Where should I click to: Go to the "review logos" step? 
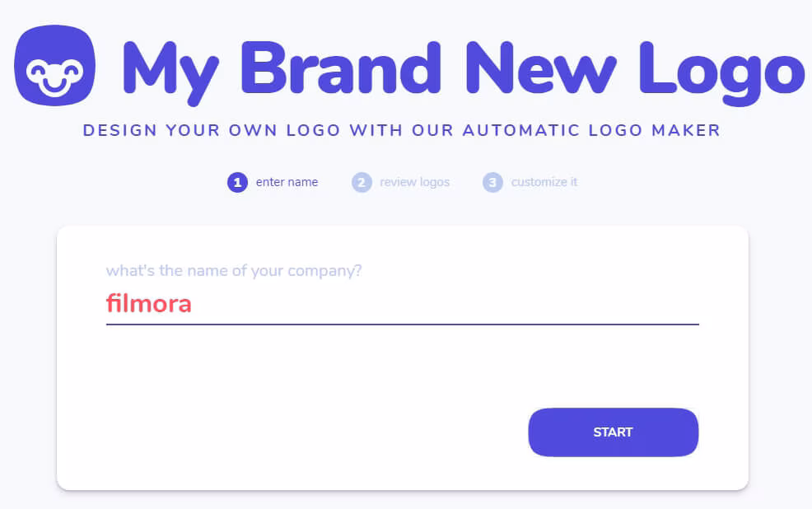pyautogui.click(x=414, y=182)
